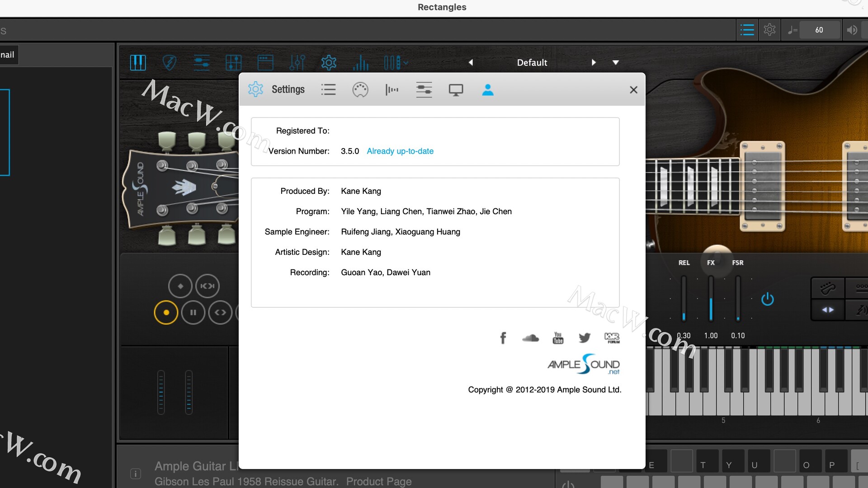Open the Twitter bird icon

[584, 338]
